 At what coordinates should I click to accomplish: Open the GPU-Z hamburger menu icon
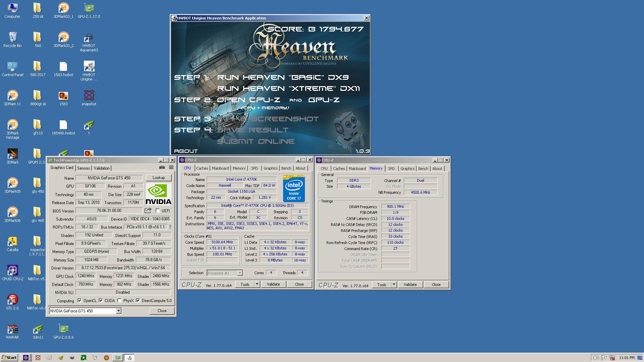(x=171, y=167)
